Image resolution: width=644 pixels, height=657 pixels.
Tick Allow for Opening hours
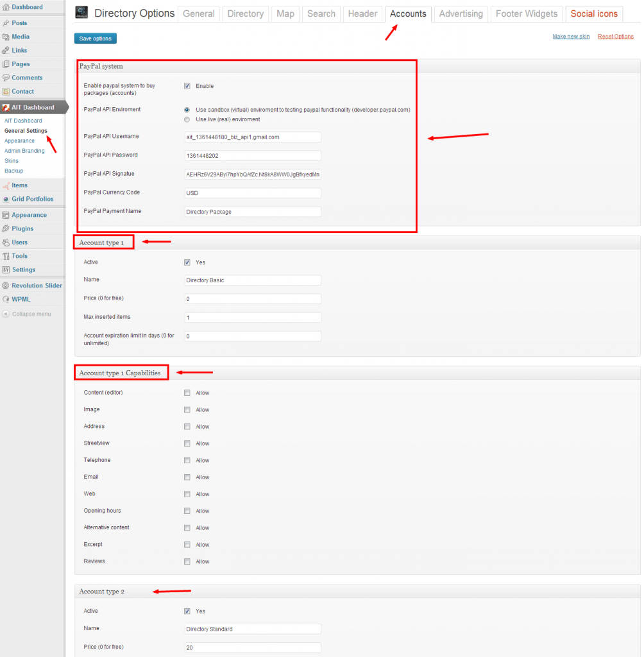[x=187, y=511]
